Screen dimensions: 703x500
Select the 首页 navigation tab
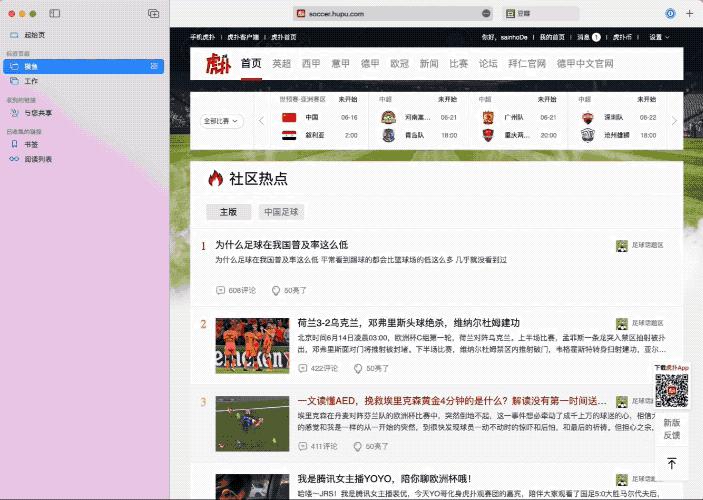[x=251, y=63]
